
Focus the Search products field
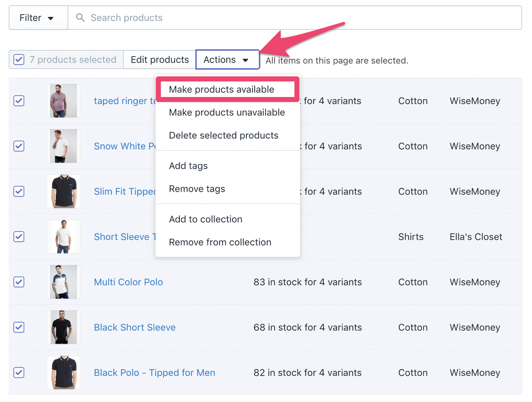(x=294, y=18)
